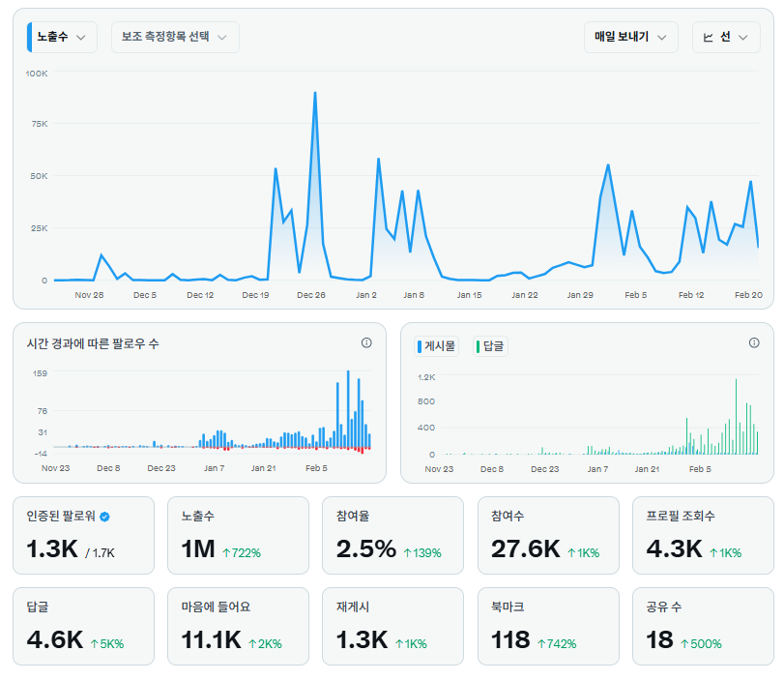The width and height of the screenshot is (784, 681).
Task: Select the 참여율 stat card
Action: (x=392, y=535)
